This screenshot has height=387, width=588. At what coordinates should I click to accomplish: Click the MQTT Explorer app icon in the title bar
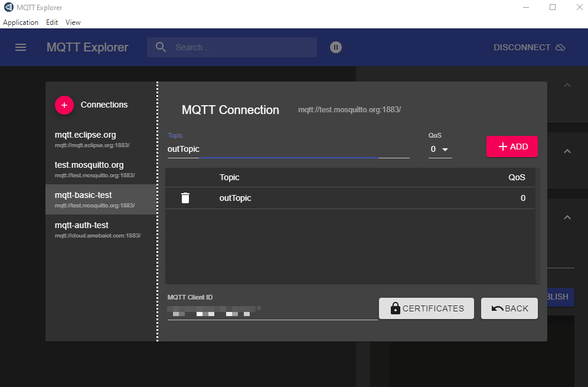(8, 8)
